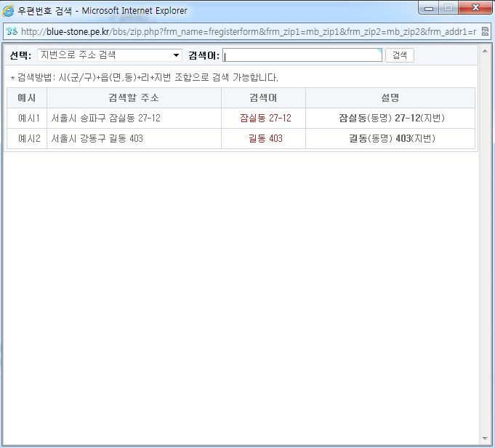This screenshot has width=495, height=448.
Task: Click the page icon in the address bar
Action: [x=11, y=32]
